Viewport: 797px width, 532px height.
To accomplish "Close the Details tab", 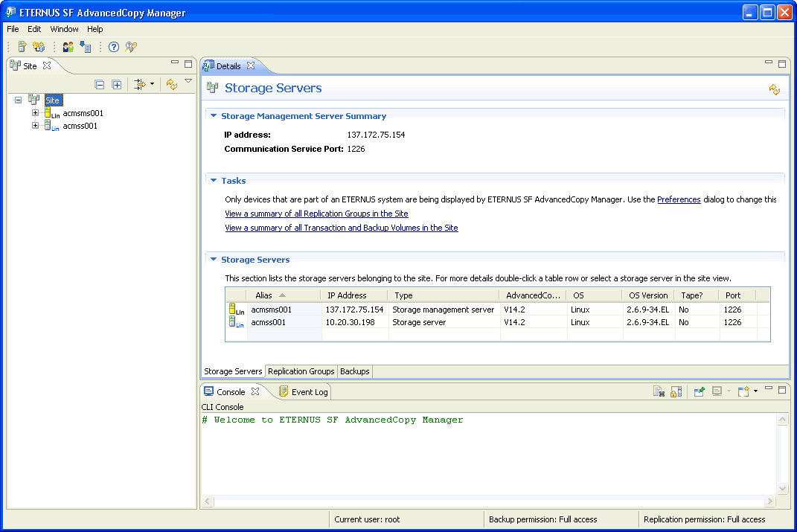I will pyautogui.click(x=251, y=65).
